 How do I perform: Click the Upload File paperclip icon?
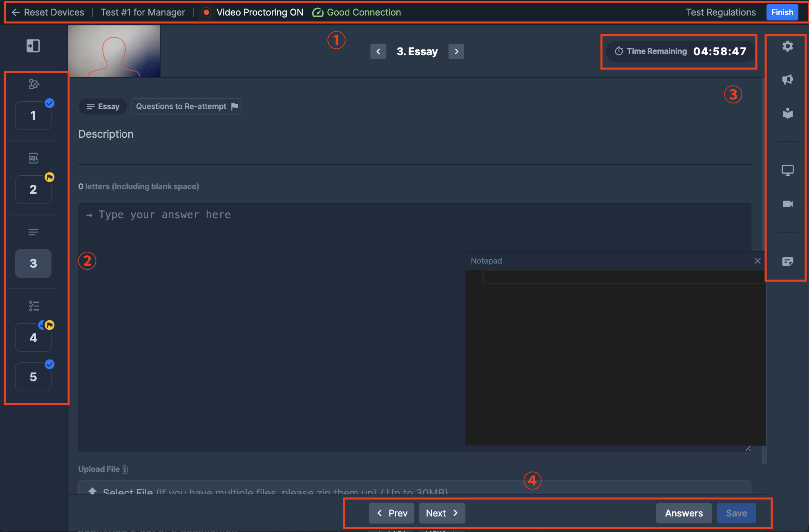pos(125,469)
